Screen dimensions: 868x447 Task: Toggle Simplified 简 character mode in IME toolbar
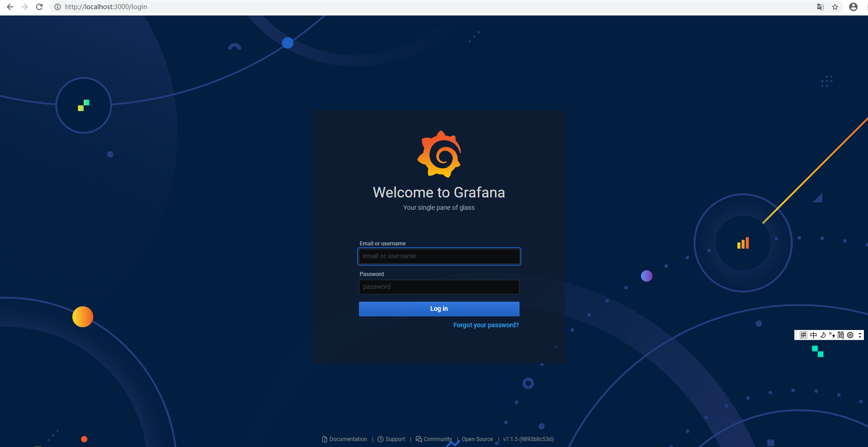[x=841, y=335]
